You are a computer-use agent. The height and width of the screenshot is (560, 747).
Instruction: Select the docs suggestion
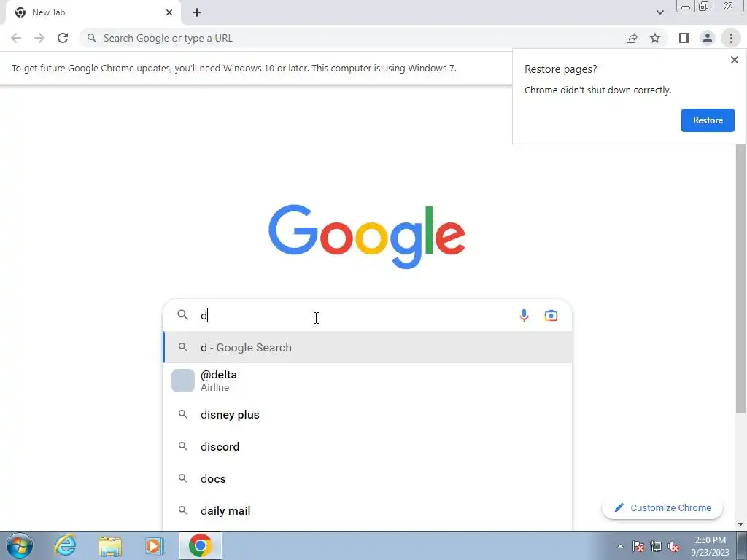pos(368,478)
